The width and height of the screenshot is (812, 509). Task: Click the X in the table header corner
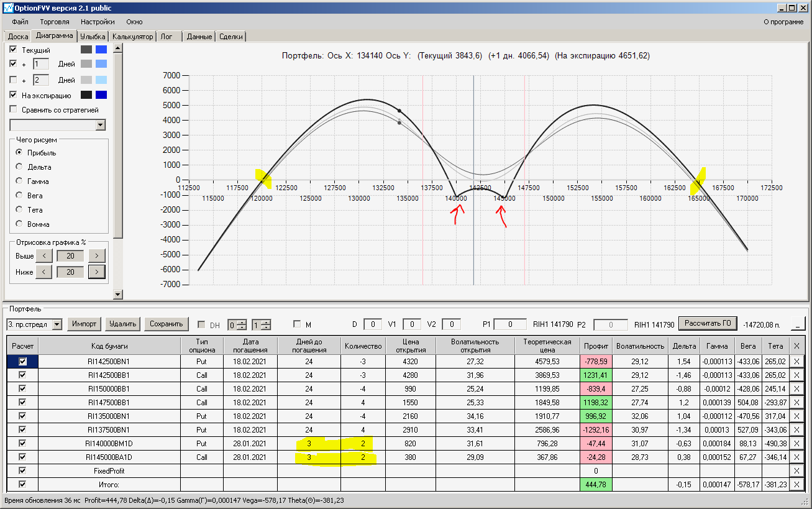pos(797,346)
